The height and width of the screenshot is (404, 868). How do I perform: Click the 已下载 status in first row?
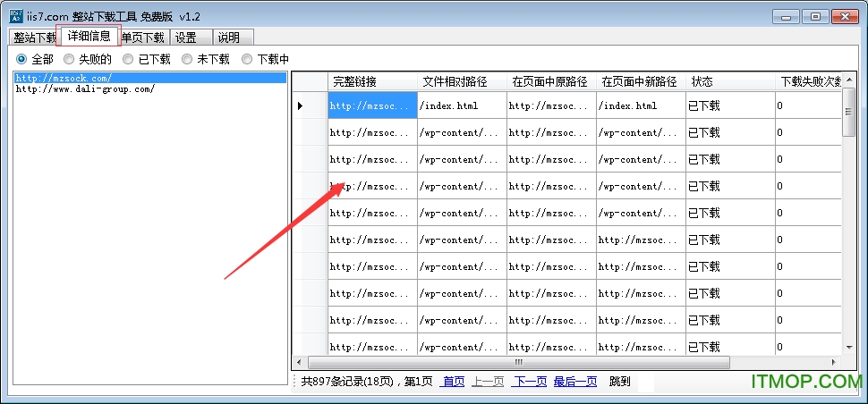click(x=730, y=105)
